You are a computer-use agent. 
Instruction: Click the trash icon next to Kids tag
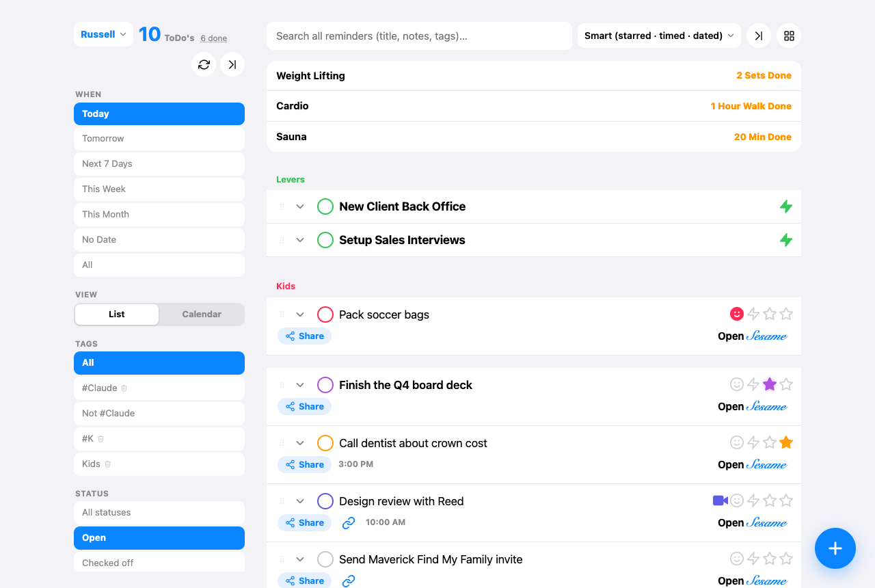click(x=107, y=464)
